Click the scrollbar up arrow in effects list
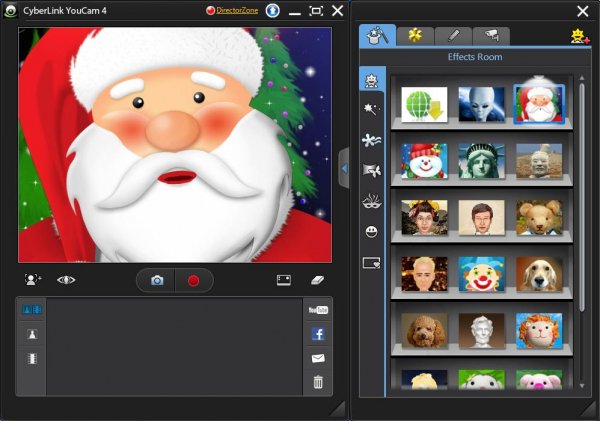600x421 pixels. [582, 78]
